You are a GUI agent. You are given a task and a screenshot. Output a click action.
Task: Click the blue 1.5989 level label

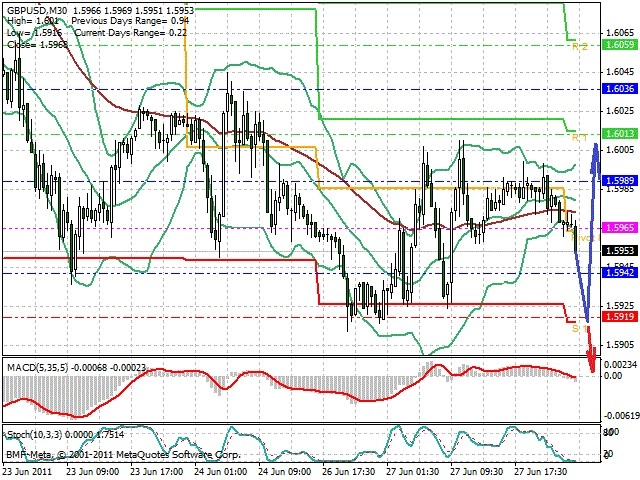coord(620,181)
